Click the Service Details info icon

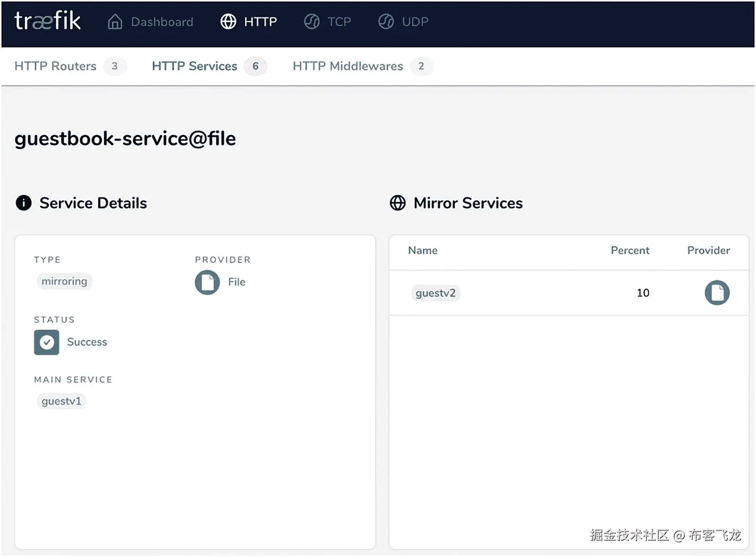pyautogui.click(x=23, y=203)
